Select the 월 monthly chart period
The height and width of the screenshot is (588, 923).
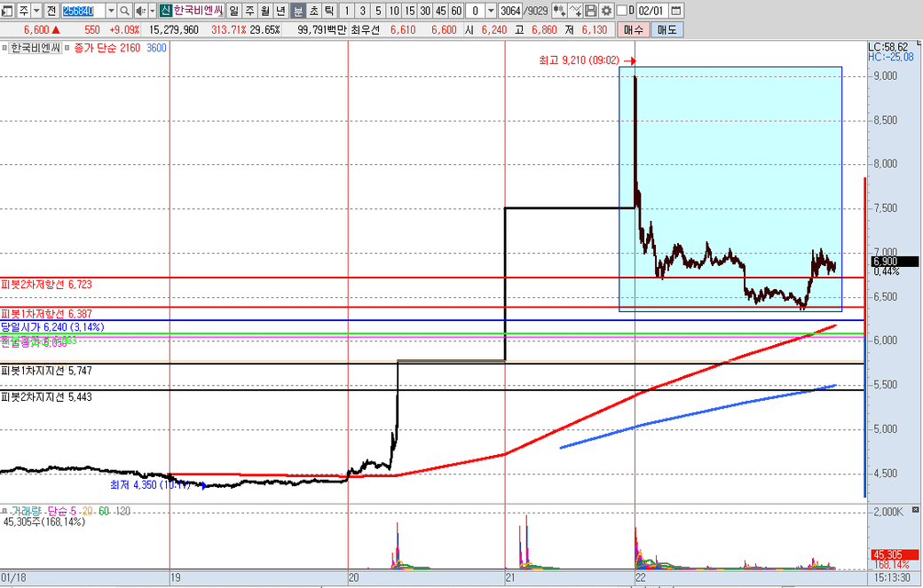coord(264,11)
